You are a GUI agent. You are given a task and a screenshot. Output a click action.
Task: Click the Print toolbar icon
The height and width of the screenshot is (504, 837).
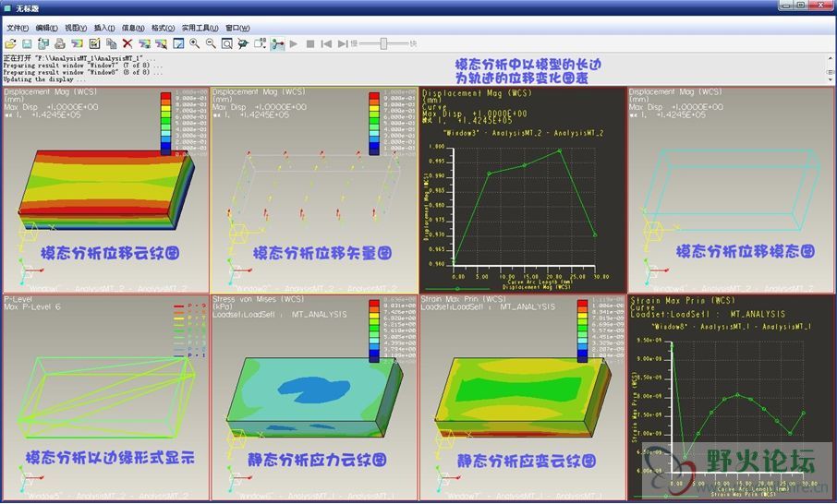click(x=60, y=43)
